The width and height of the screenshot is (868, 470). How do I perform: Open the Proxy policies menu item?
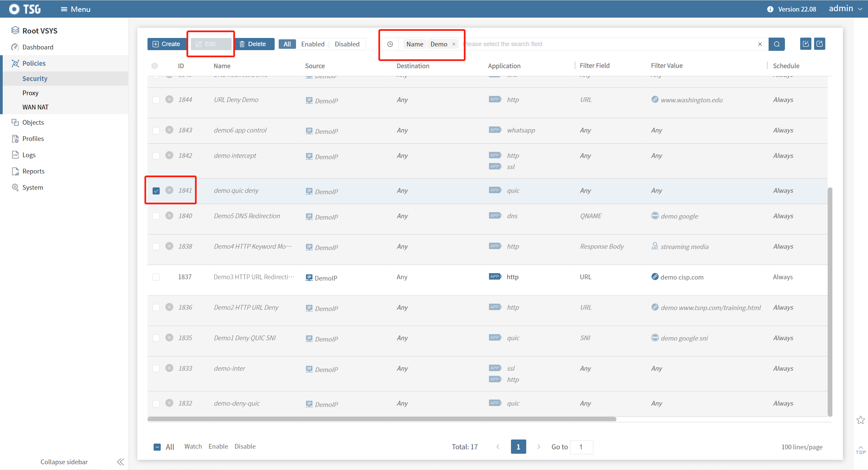click(x=30, y=93)
